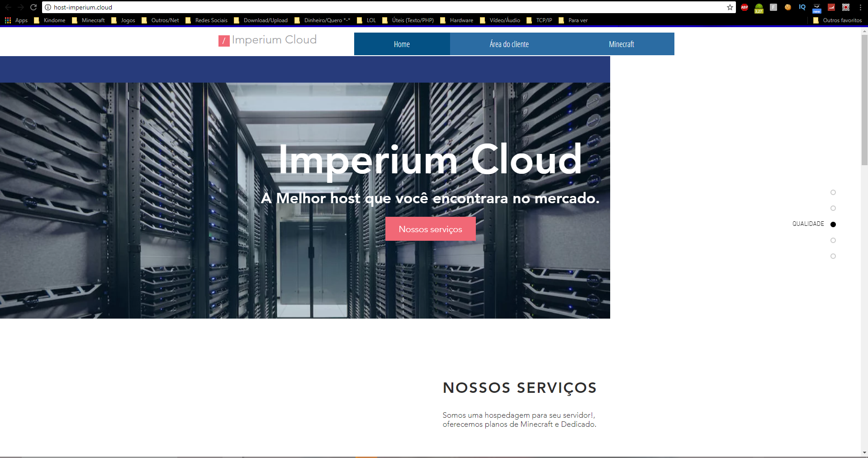Click the browser back arrow
Screen dimensions: 868x458
pyautogui.click(x=8, y=7)
